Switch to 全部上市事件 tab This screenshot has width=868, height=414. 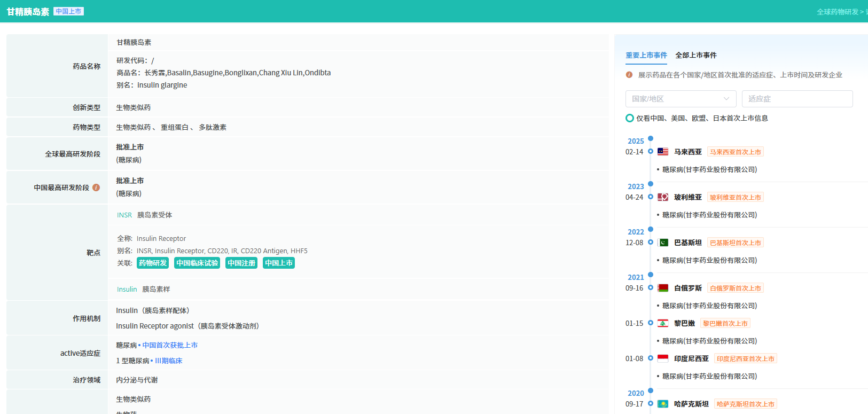coord(696,55)
